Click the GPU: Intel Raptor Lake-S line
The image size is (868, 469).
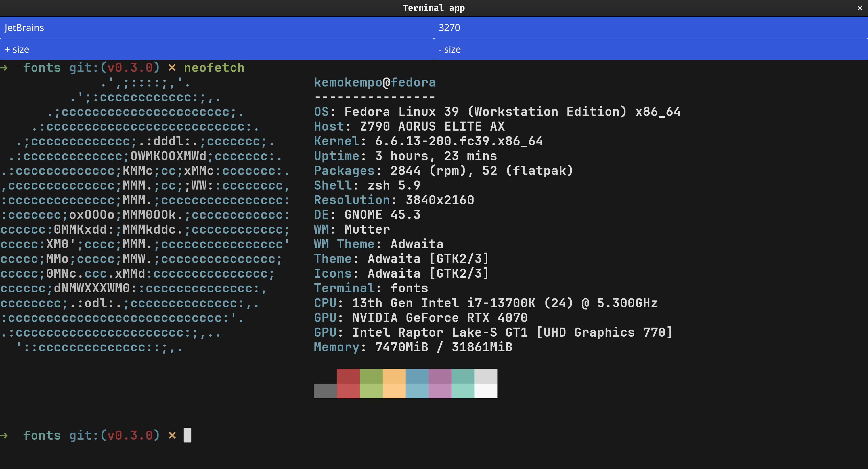point(493,332)
